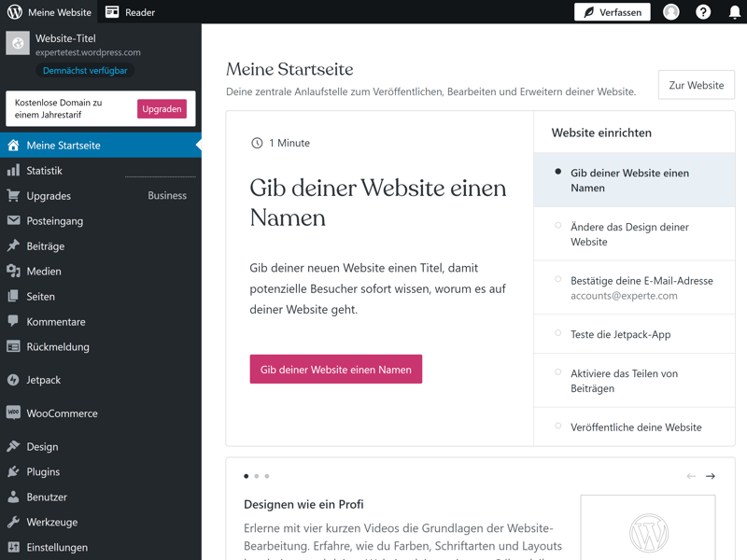The image size is (747, 560).
Task: Click the home icon for Meine Startseite
Action: coord(13,146)
